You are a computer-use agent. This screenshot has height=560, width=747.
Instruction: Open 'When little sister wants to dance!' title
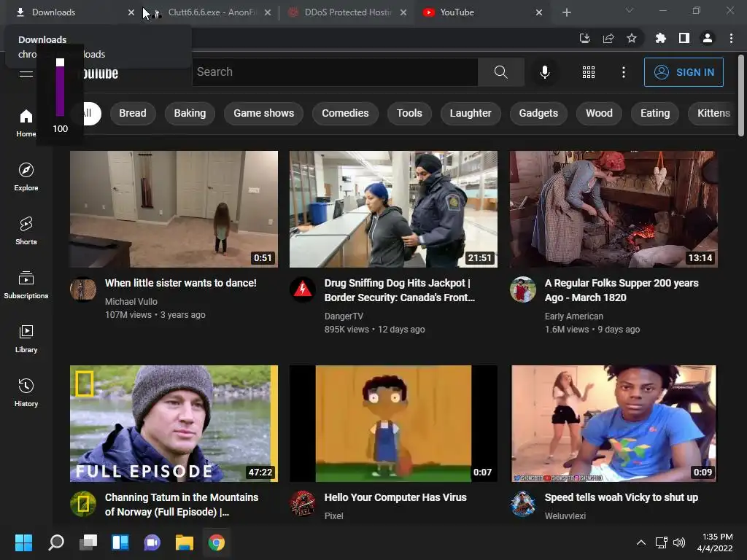(181, 283)
